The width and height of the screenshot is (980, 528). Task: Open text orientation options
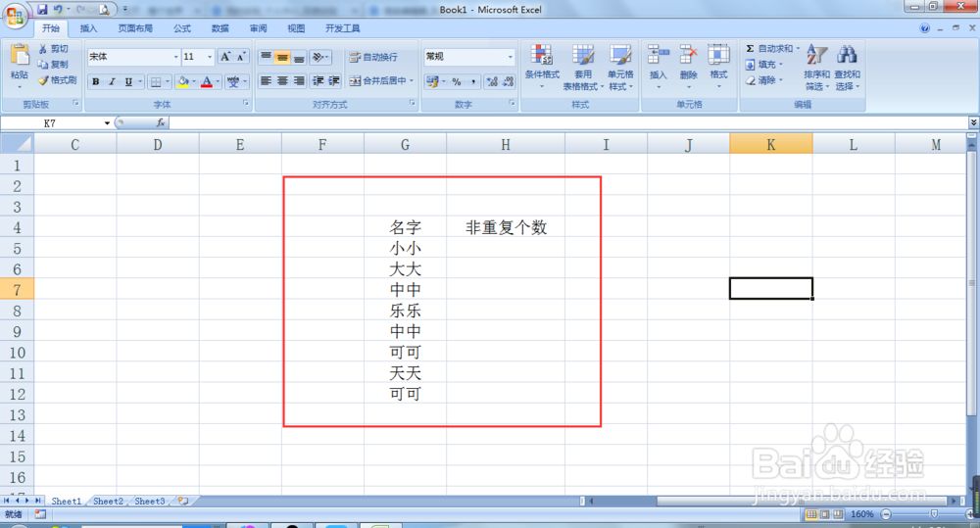(x=320, y=57)
